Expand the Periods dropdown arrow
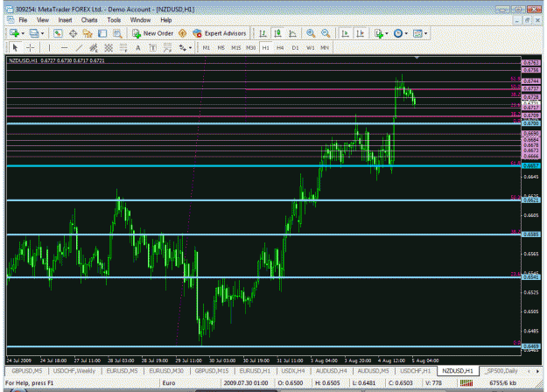Image resolution: width=547 pixels, height=392 pixels. 406,34
